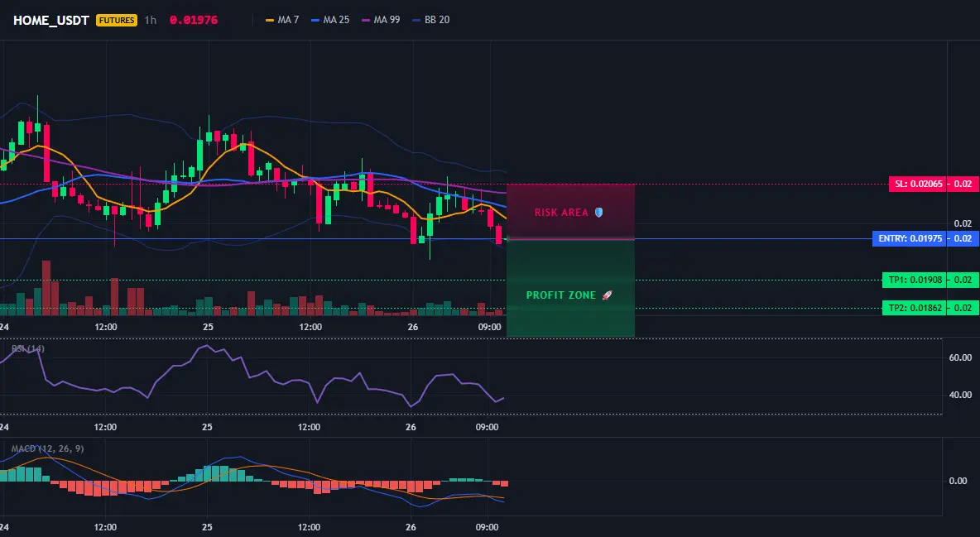Select the 1h timeframe label

[x=151, y=20]
